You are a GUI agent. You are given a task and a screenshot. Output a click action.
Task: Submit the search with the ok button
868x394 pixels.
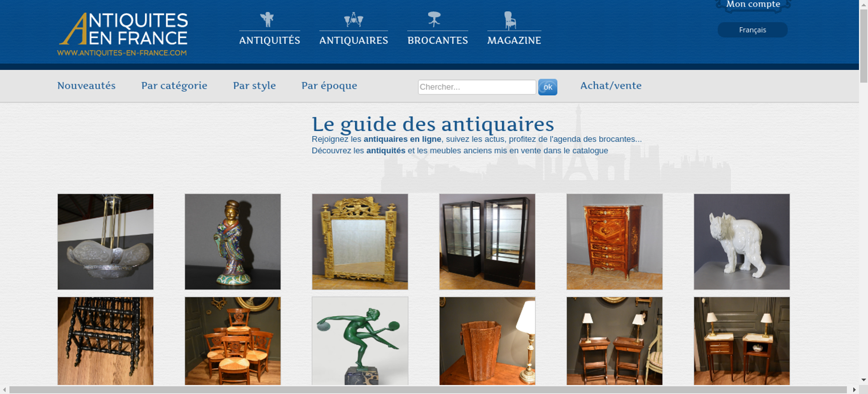click(548, 87)
